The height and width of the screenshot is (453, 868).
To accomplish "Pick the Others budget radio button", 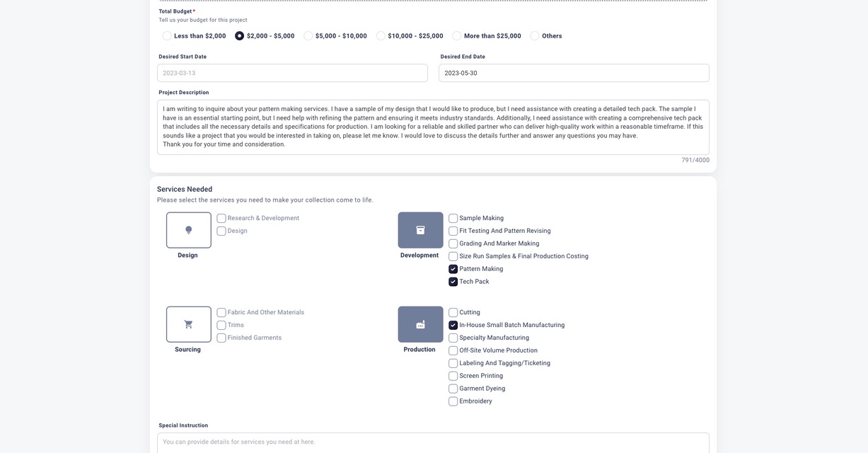I will coord(535,36).
